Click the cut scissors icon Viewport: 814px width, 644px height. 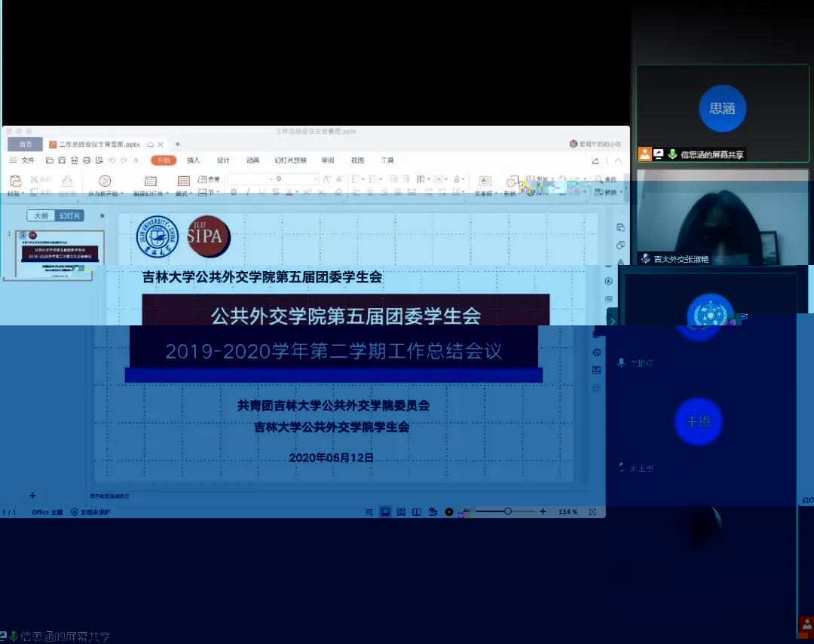(34, 179)
